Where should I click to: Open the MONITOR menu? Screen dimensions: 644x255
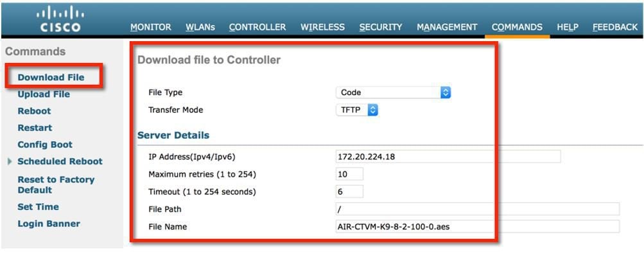[x=151, y=27]
